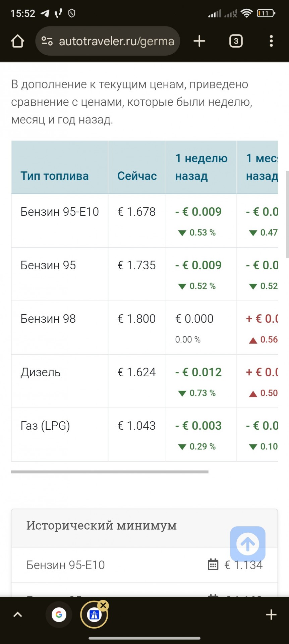
Task: Click the page's vertical scrollbar thumb
Action: [x=287, y=214]
